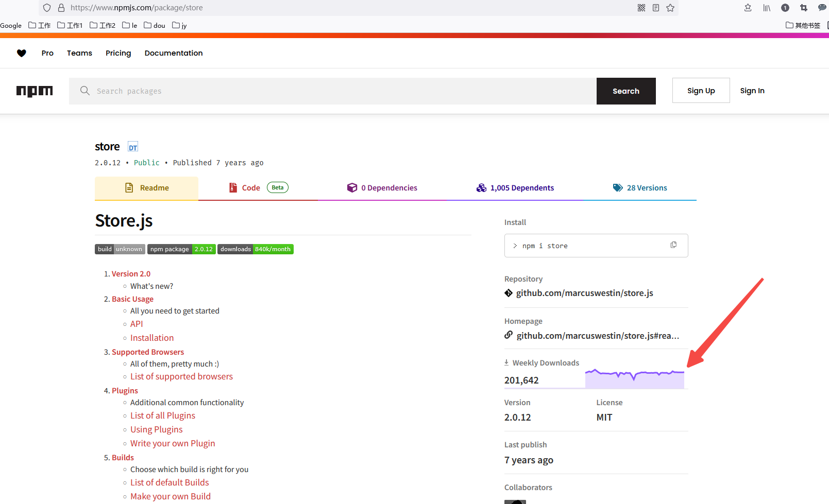Viewport: 829px width, 504px height.
Task: Click the numbered badge extension icon
Action: coord(785,8)
